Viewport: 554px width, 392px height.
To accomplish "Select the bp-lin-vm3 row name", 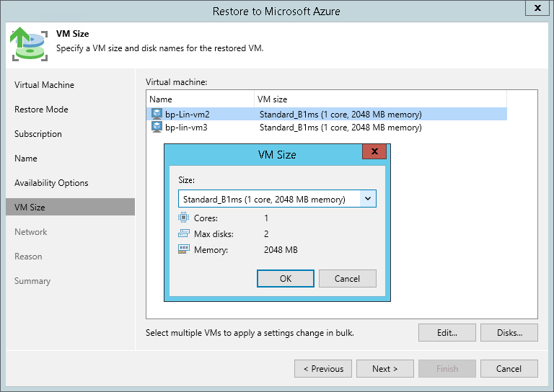I will click(186, 128).
